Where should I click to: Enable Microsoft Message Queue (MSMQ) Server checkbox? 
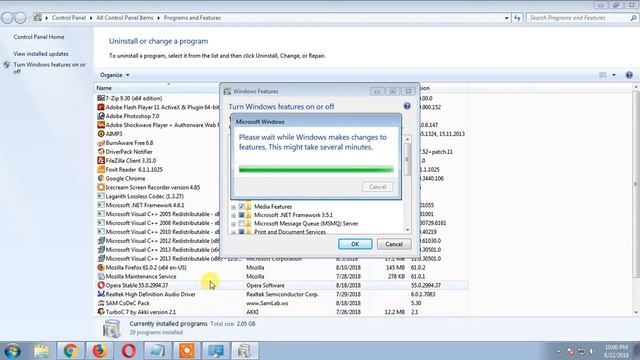[x=241, y=224]
